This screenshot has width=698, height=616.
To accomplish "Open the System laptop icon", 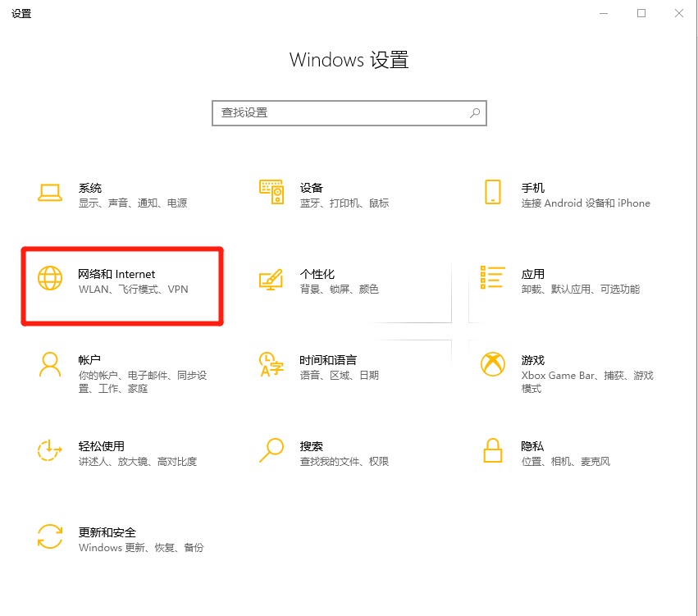I will coord(50,193).
